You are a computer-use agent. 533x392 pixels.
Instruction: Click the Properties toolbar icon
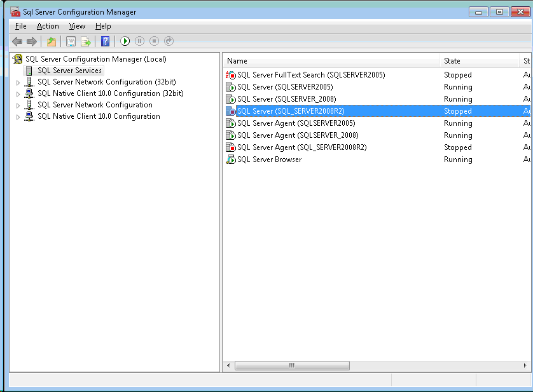pyautogui.click(x=71, y=41)
